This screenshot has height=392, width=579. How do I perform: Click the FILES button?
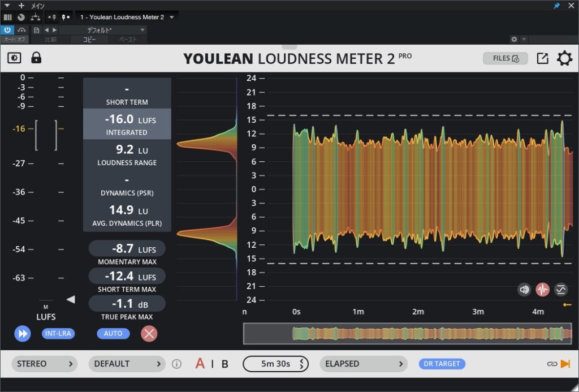(x=505, y=58)
